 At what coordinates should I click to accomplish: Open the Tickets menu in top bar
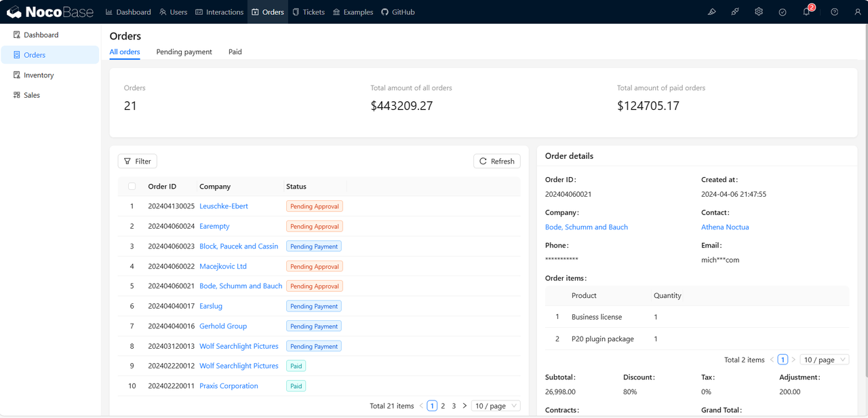(308, 12)
